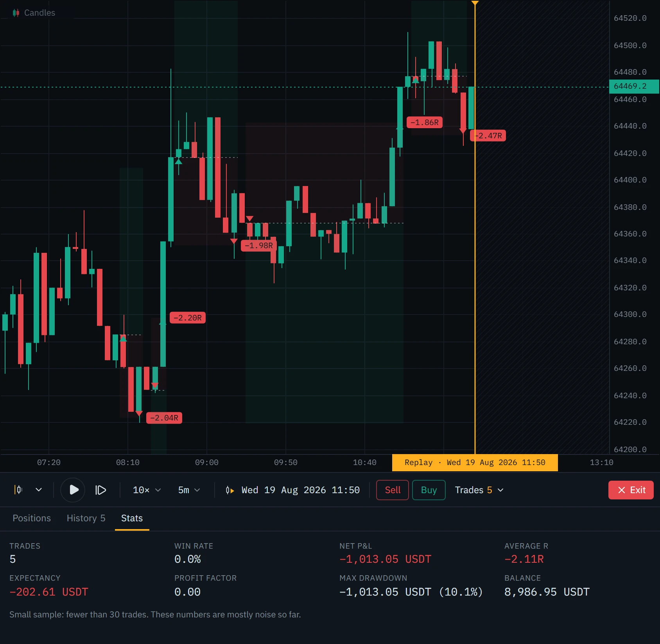Click the -1.98R trade label
This screenshot has height=644, width=660.
(x=258, y=245)
